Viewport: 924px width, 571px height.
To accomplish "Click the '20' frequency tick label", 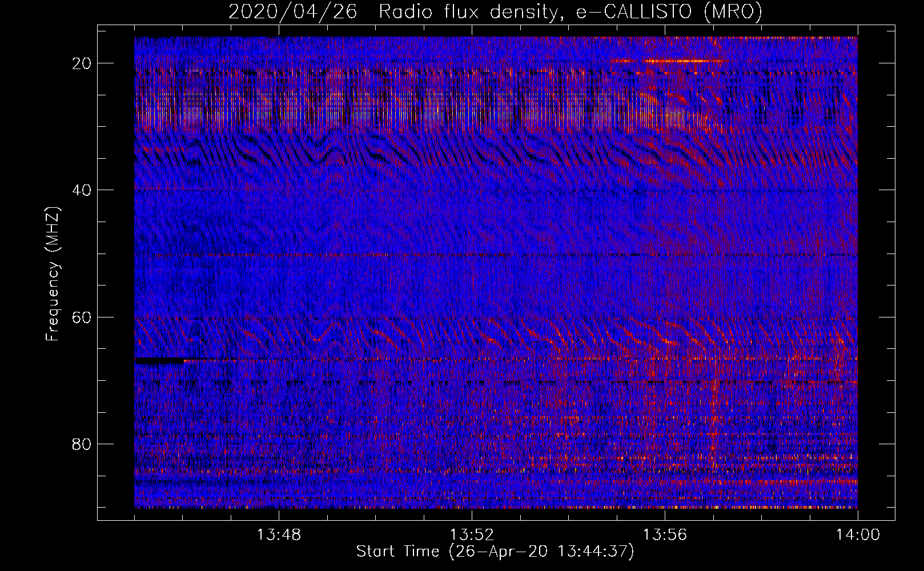I will tap(82, 63).
